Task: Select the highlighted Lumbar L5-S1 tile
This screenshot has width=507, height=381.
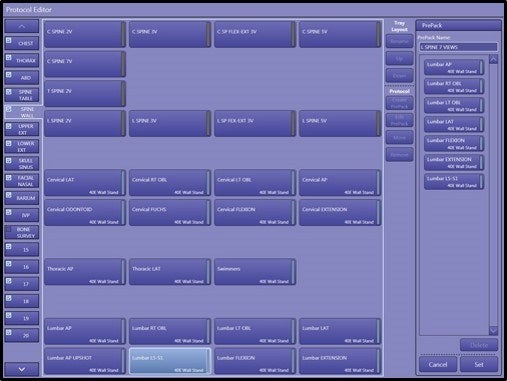Action: point(170,361)
